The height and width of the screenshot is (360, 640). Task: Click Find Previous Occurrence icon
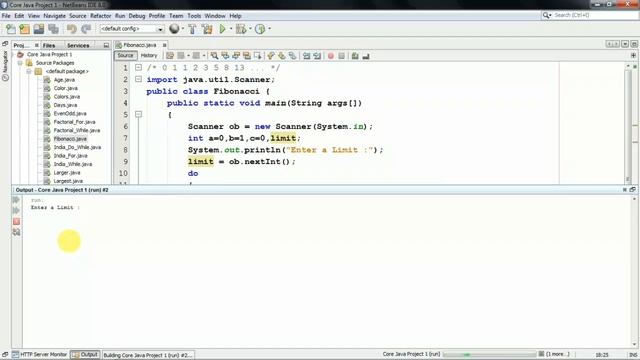[x=225, y=56]
